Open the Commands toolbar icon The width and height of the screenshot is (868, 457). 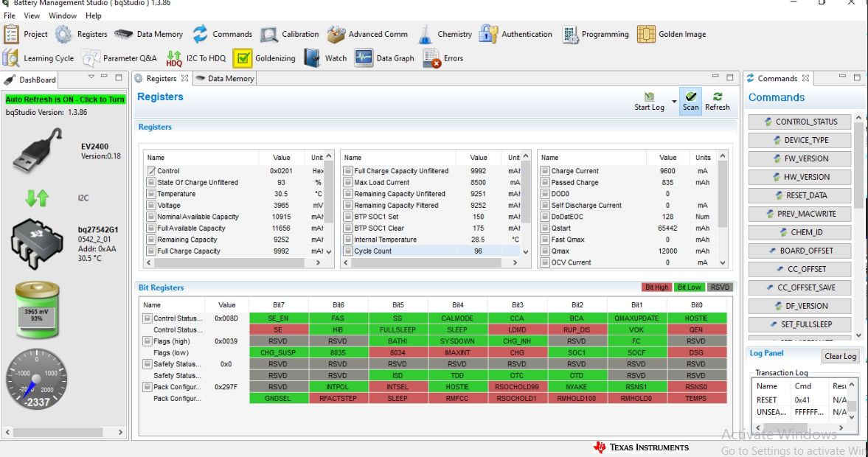pos(200,35)
